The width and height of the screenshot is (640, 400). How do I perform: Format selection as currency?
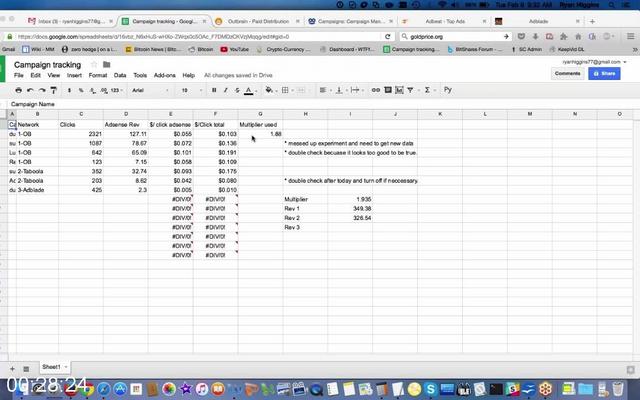click(69, 90)
